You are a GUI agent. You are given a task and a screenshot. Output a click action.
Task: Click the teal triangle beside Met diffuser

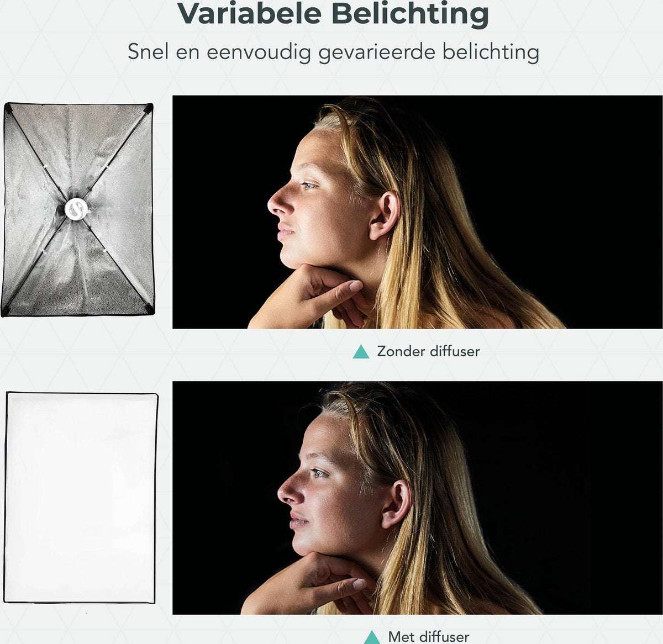coord(372,637)
